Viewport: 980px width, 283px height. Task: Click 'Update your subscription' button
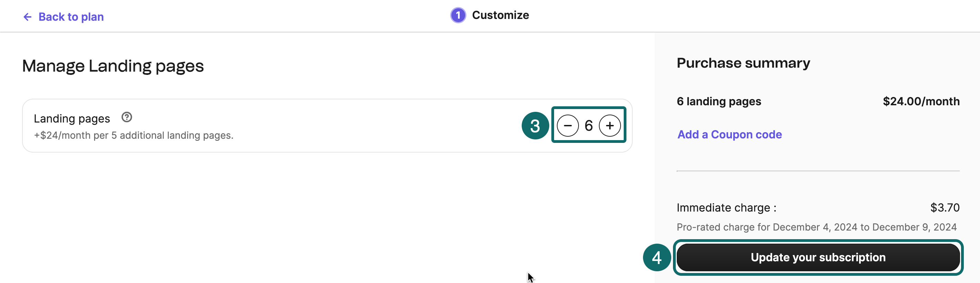coord(818,257)
